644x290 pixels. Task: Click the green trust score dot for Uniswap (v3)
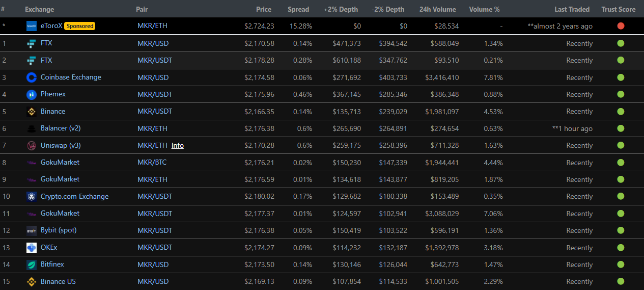point(621,145)
